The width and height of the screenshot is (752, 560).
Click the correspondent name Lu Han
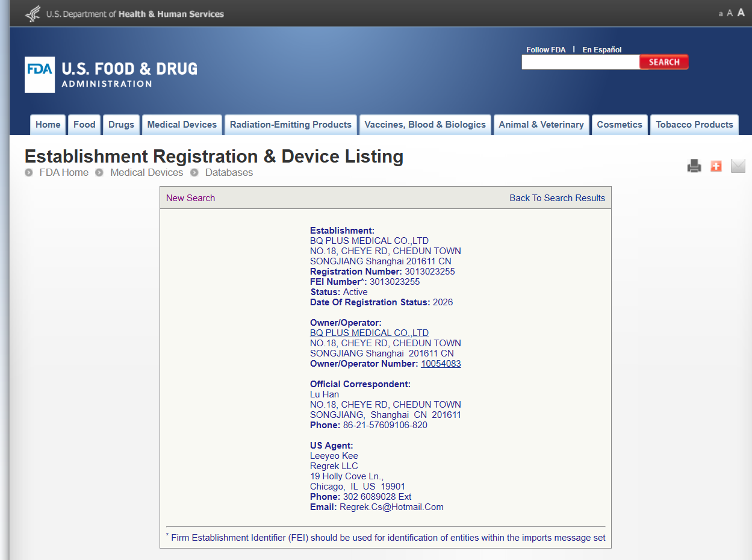pyautogui.click(x=325, y=394)
